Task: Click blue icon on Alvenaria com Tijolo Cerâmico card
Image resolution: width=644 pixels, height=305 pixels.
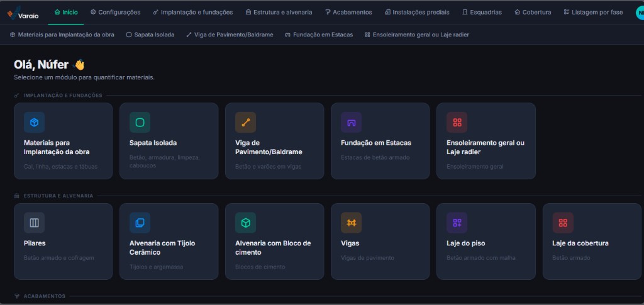Action: point(140,223)
